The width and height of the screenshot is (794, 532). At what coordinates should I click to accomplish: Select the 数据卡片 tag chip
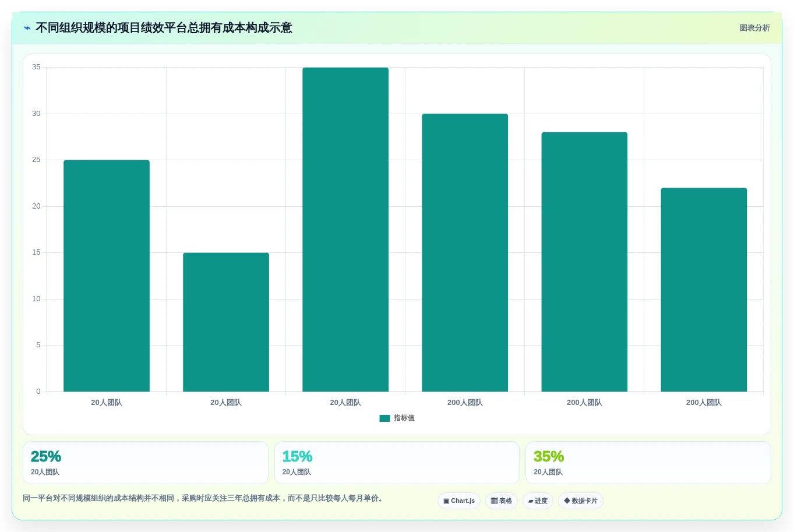tap(581, 501)
